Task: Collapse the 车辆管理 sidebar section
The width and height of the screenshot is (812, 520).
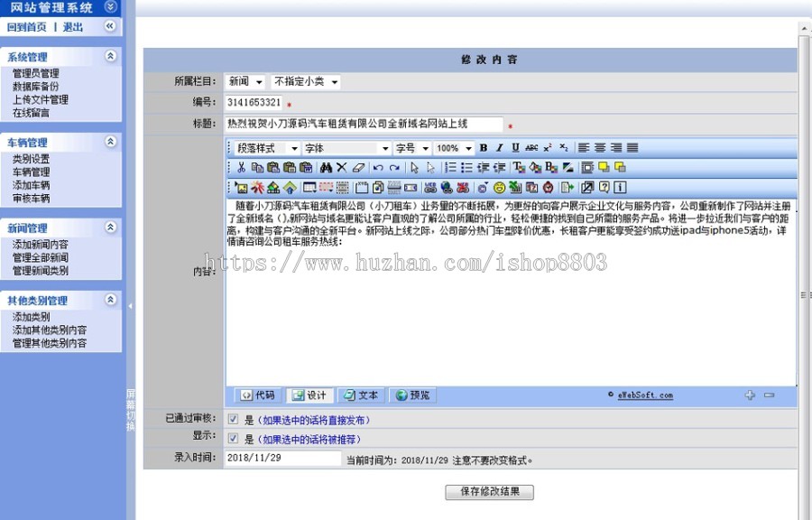Action: [x=110, y=142]
